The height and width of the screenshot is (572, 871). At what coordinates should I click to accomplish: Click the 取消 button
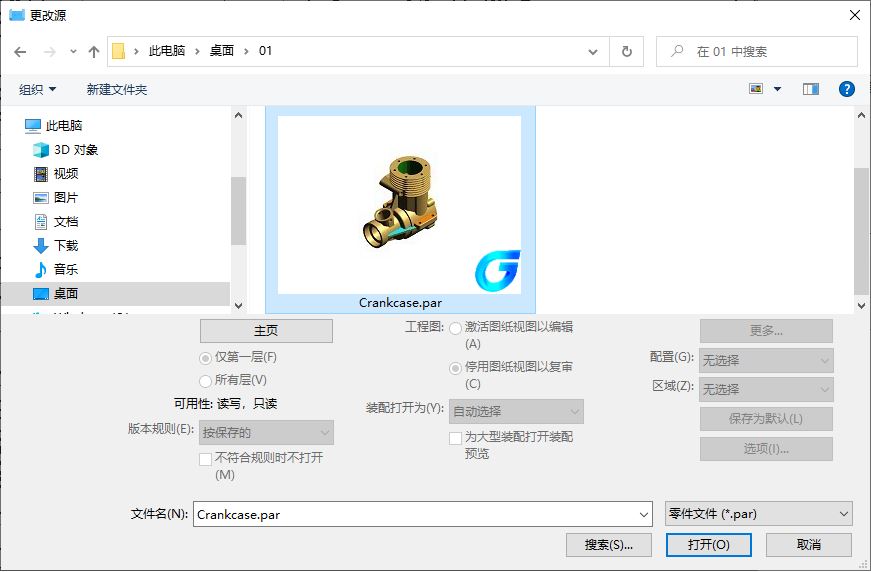click(809, 545)
